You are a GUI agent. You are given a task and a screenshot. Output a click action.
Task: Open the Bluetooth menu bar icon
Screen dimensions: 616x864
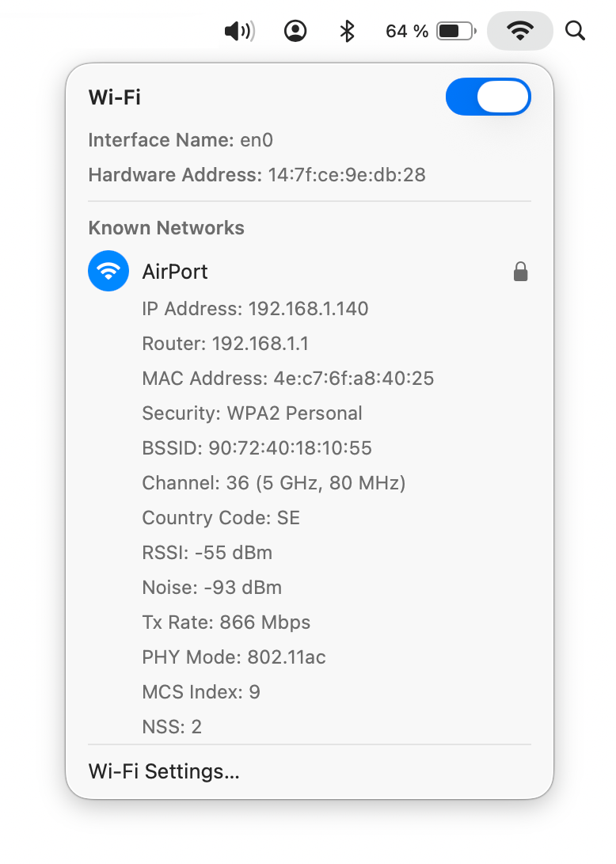(346, 31)
